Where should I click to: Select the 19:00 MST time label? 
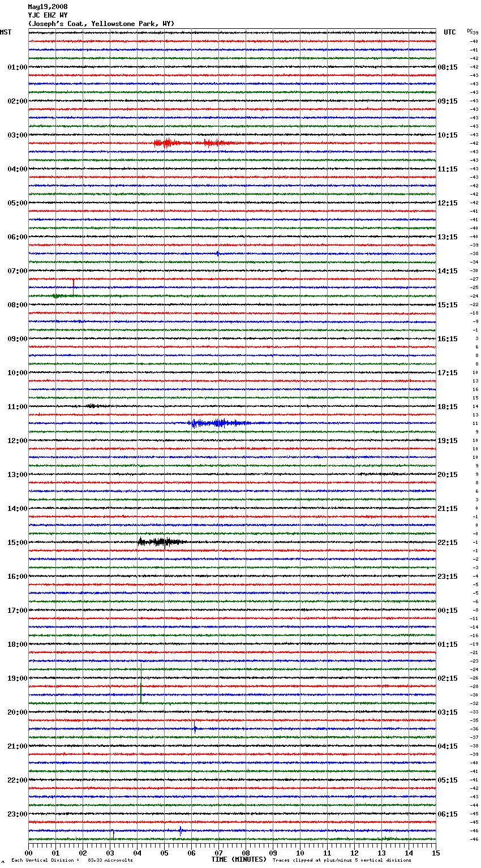click(17, 678)
